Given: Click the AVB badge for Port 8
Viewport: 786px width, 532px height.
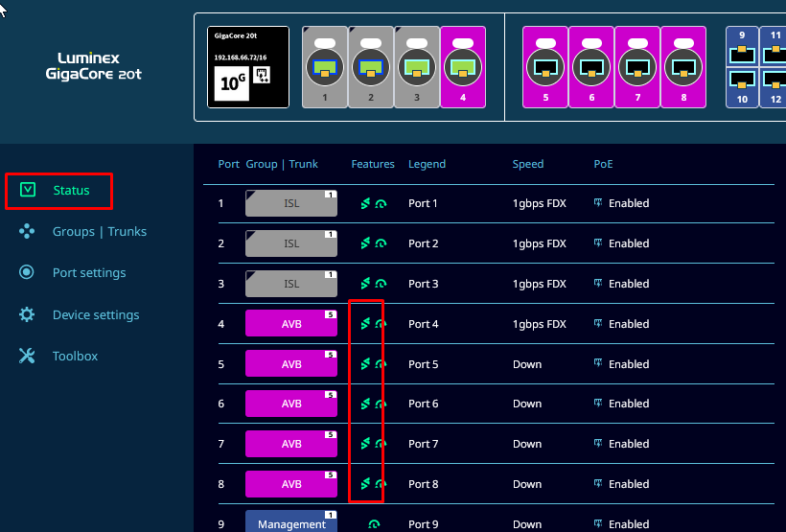Looking at the screenshot, I should (291, 484).
